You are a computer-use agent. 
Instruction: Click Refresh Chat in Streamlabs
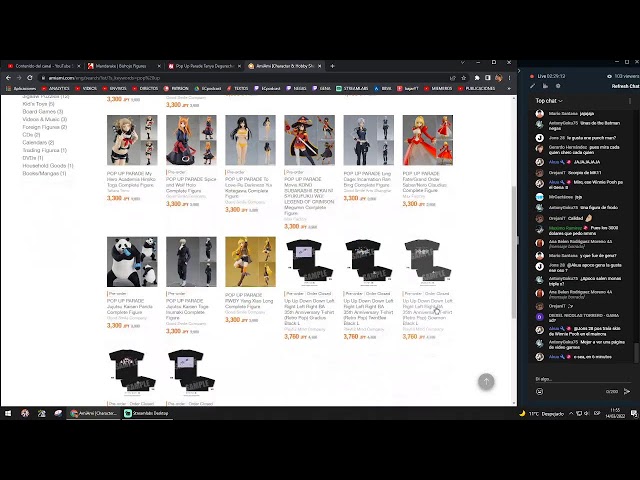click(x=625, y=86)
